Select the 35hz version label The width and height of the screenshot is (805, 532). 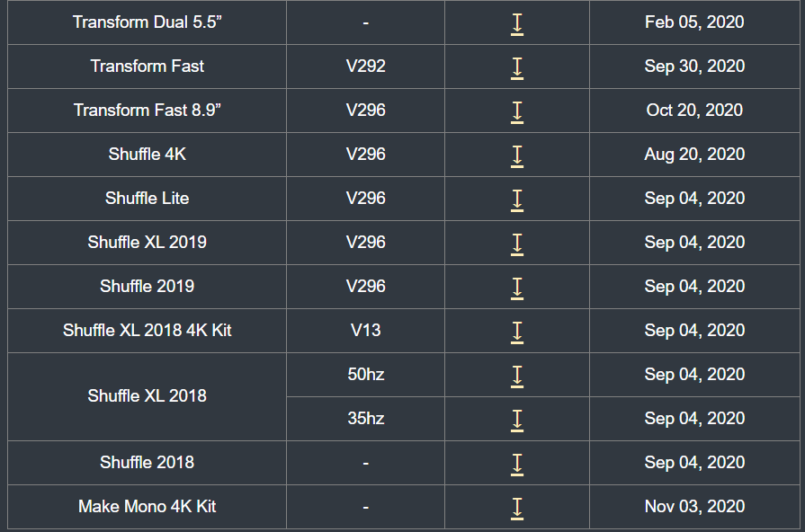click(365, 419)
